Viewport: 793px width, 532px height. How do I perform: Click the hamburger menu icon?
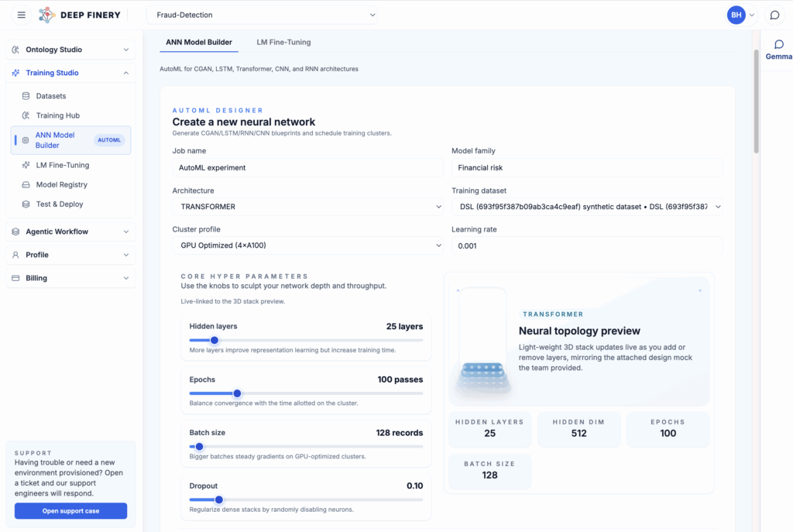[x=21, y=15]
